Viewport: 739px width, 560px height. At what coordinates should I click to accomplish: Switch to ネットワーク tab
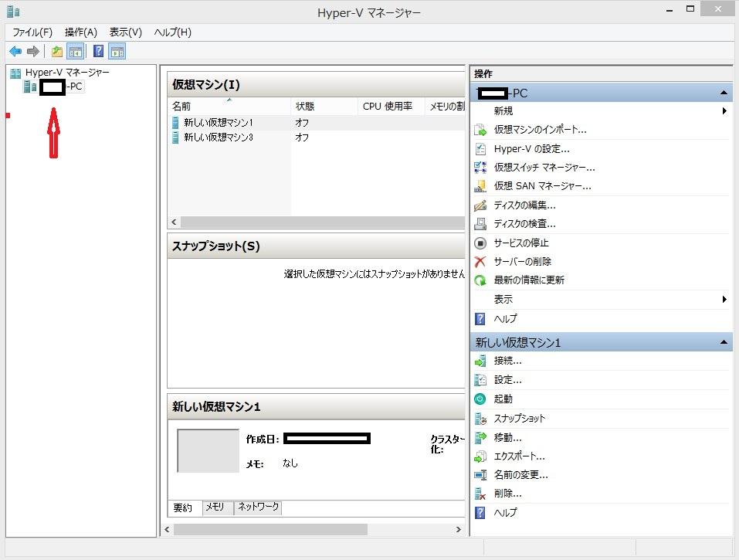pos(258,507)
